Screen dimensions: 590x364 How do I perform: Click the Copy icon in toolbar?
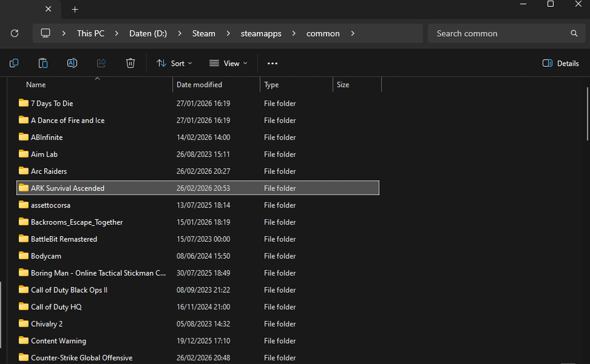[14, 63]
